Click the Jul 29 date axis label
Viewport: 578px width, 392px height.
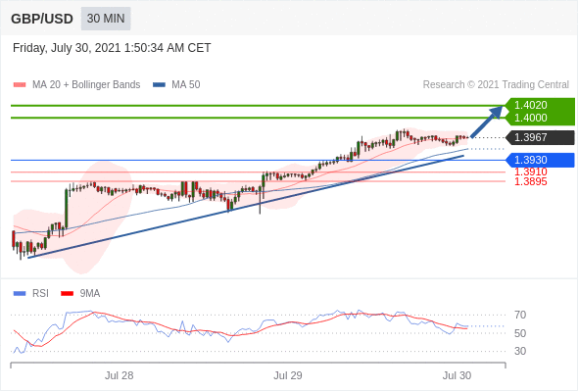[287, 375]
